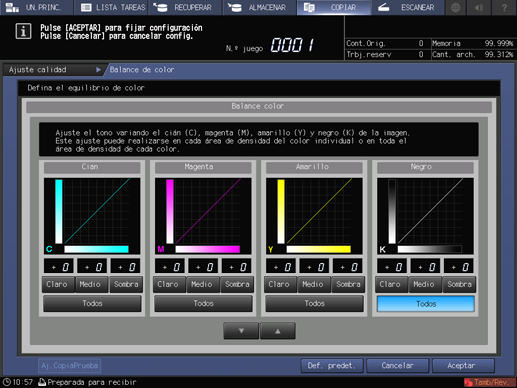Click the clock icon in status bar
The width and height of the screenshot is (517, 388).
[x=7, y=382]
